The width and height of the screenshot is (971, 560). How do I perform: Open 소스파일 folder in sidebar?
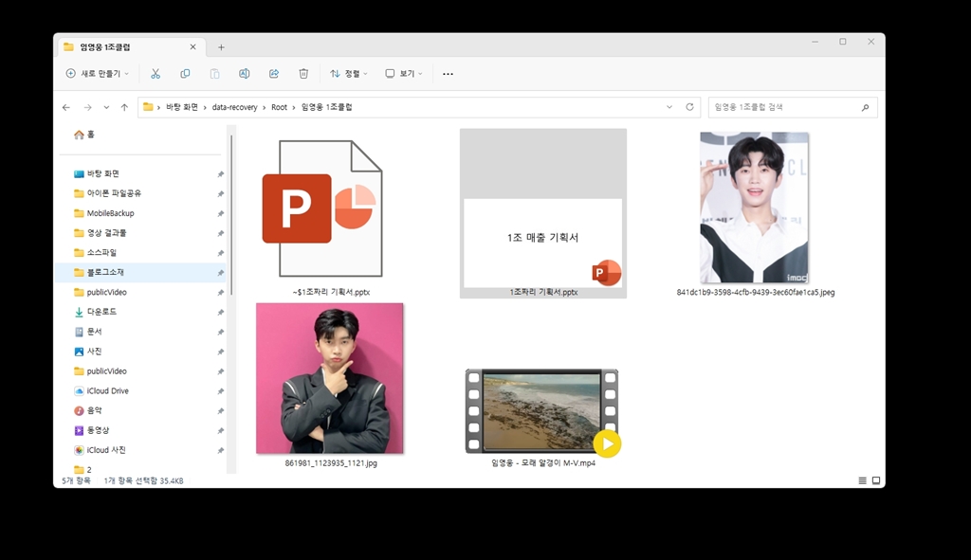tap(96, 252)
